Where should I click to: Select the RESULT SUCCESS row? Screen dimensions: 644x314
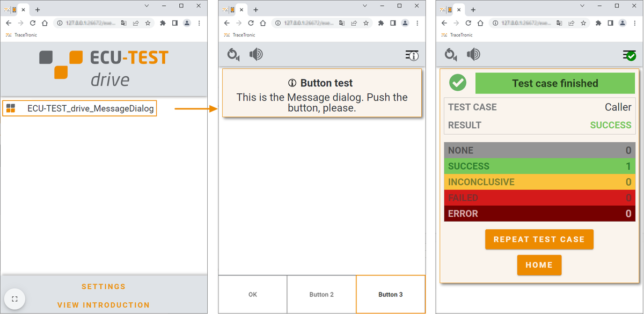tap(540, 125)
